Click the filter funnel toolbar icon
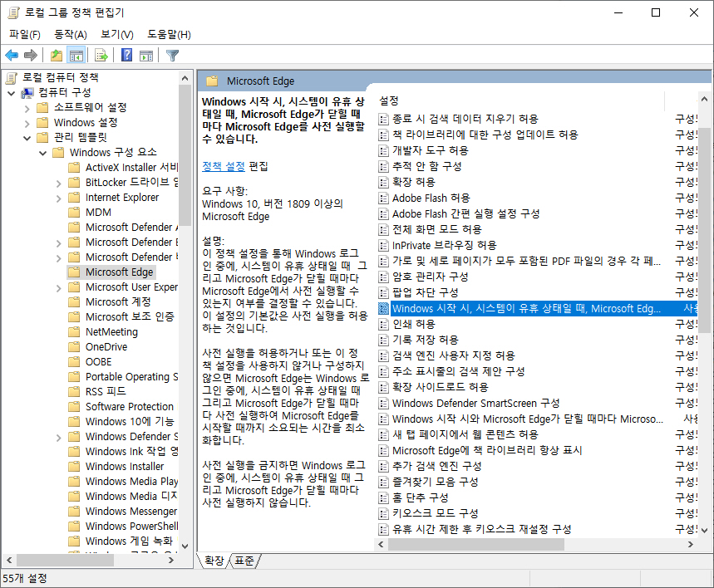Screen dimensions: 714x588 [172, 56]
